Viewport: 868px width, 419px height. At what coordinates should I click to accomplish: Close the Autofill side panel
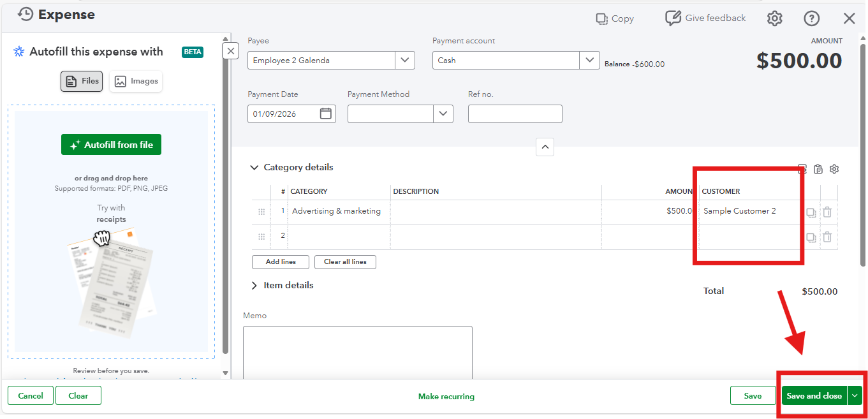pyautogui.click(x=231, y=51)
